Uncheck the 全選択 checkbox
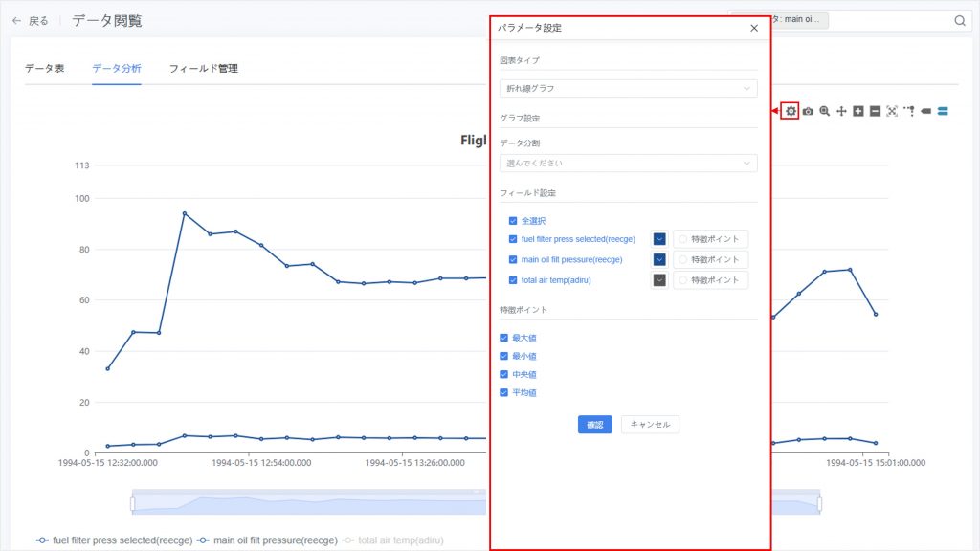This screenshot has height=551, width=980. point(513,221)
